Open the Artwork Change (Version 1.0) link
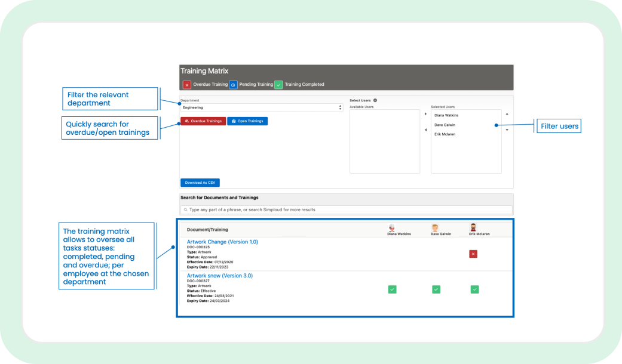Screen dimensions: 622x364 [x=222, y=242]
